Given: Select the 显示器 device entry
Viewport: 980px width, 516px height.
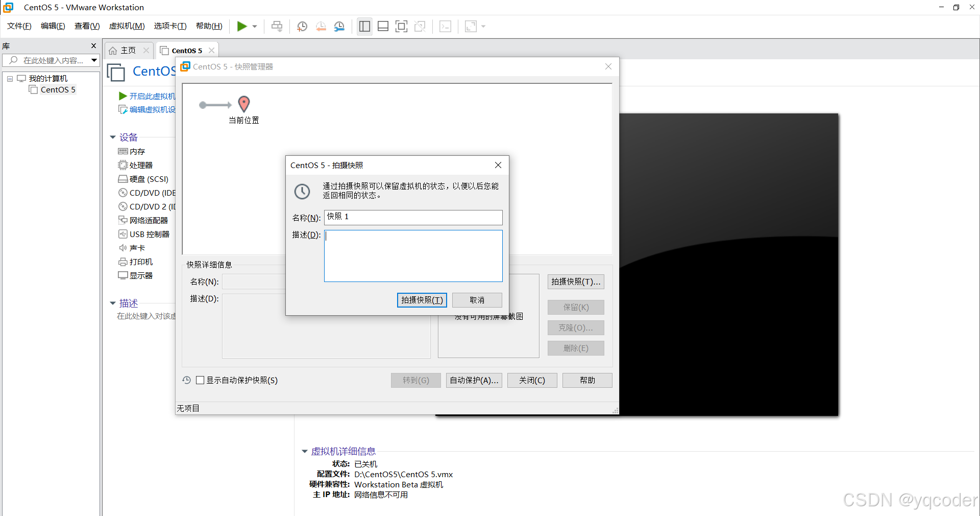Looking at the screenshot, I should point(135,276).
